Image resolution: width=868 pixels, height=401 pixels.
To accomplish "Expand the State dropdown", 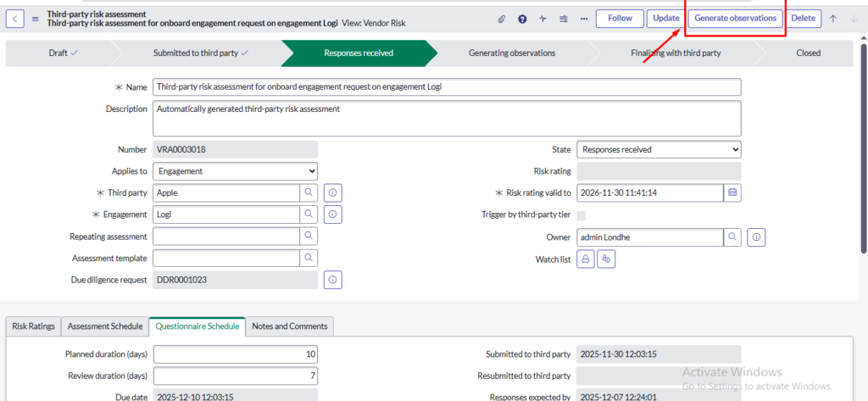I will point(659,149).
